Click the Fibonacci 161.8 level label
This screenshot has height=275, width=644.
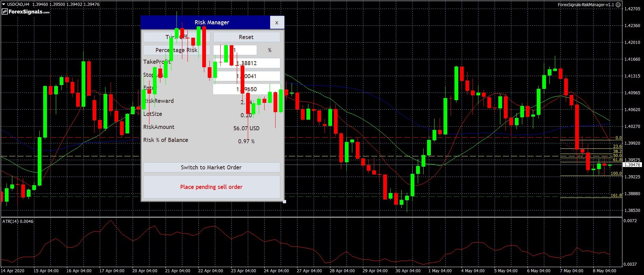[x=616, y=195]
